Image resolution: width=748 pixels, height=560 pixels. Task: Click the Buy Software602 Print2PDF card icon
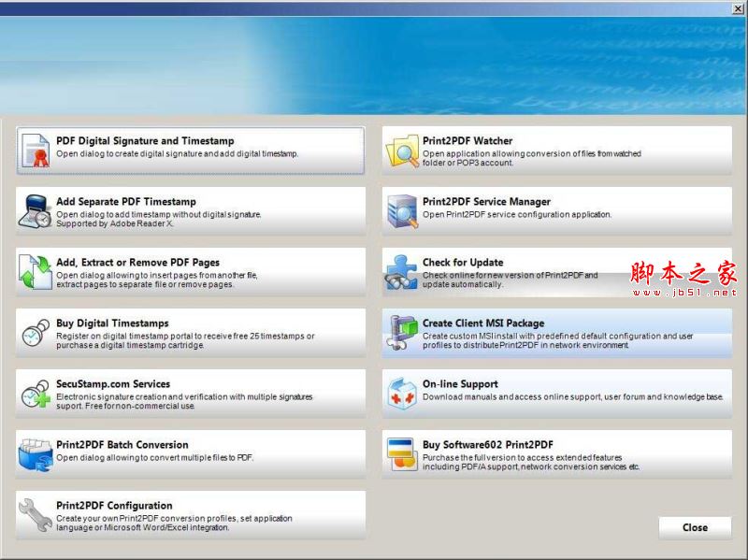[x=402, y=454]
